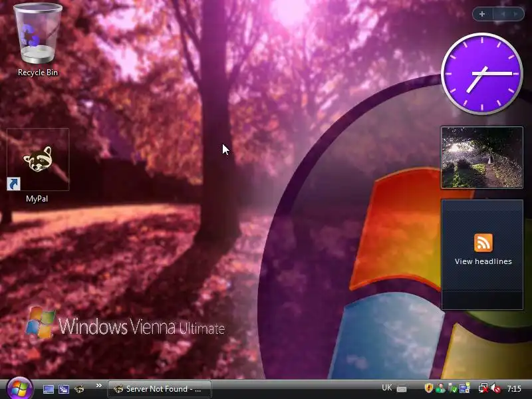Open the slideshow gadget picture
This screenshot has height=399, width=532.
[x=481, y=158]
